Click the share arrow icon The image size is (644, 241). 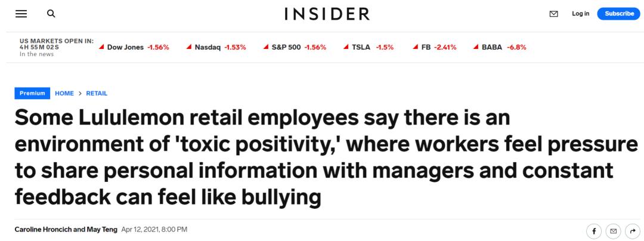click(632, 231)
